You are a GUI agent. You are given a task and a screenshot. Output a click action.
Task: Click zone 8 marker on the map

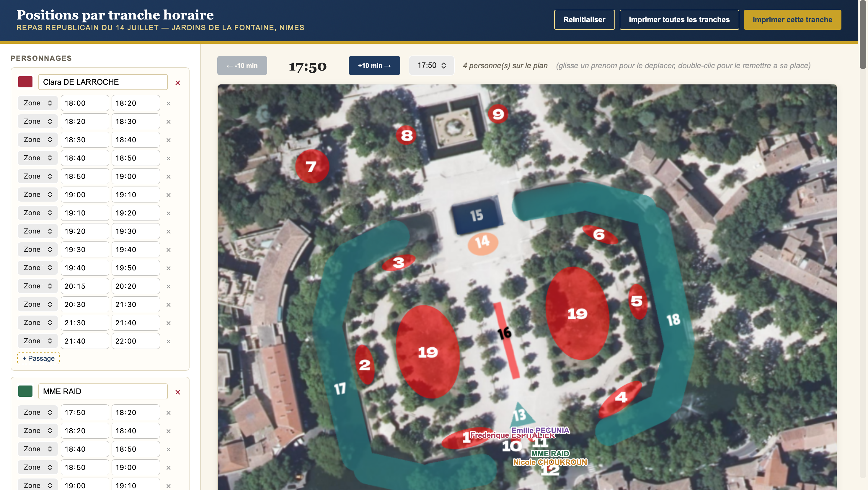click(x=406, y=135)
